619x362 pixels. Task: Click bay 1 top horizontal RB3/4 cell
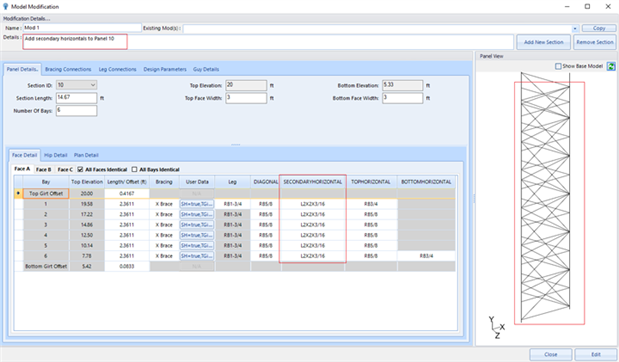[x=371, y=204]
